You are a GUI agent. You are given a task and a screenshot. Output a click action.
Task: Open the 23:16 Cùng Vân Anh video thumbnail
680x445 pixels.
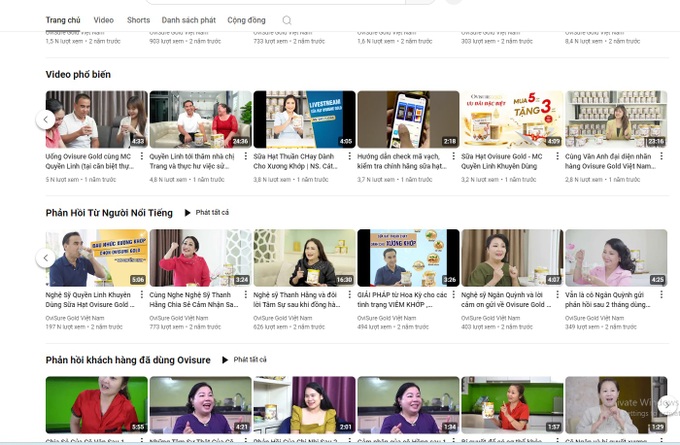[x=616, y=119]
